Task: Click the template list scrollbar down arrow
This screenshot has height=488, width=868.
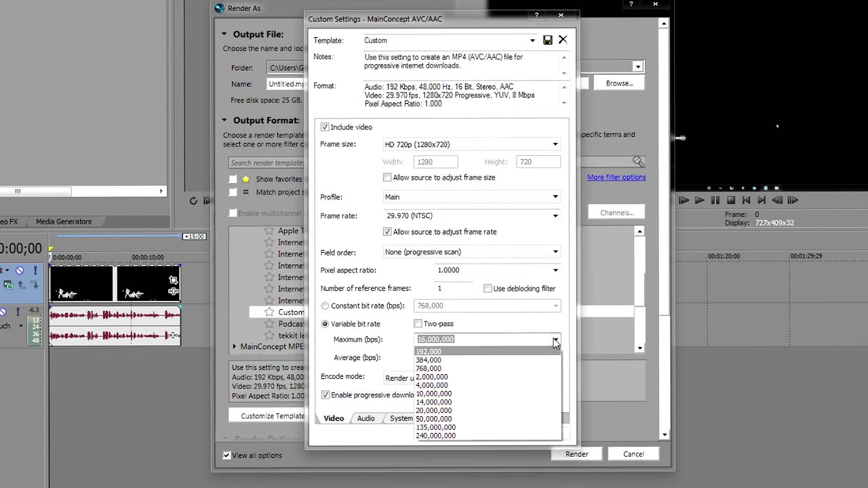Action: pyautogui.click(x=639, y=348)
